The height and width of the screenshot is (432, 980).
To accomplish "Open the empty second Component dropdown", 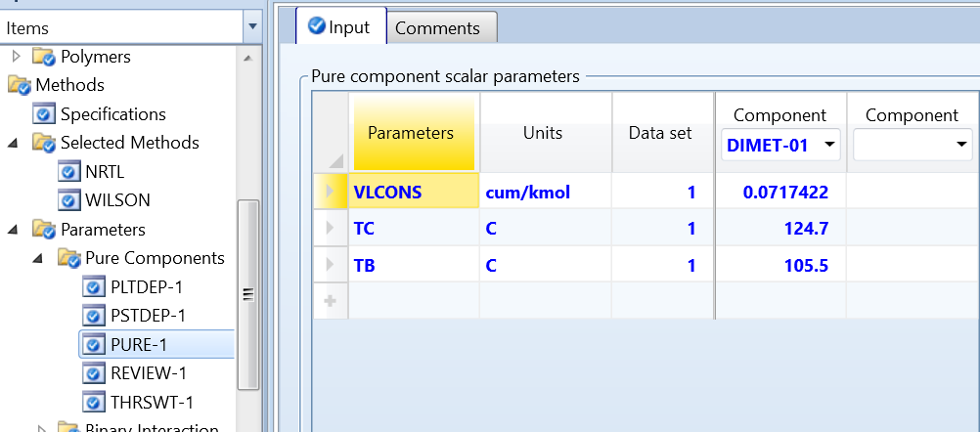I will tap(961, 145).
